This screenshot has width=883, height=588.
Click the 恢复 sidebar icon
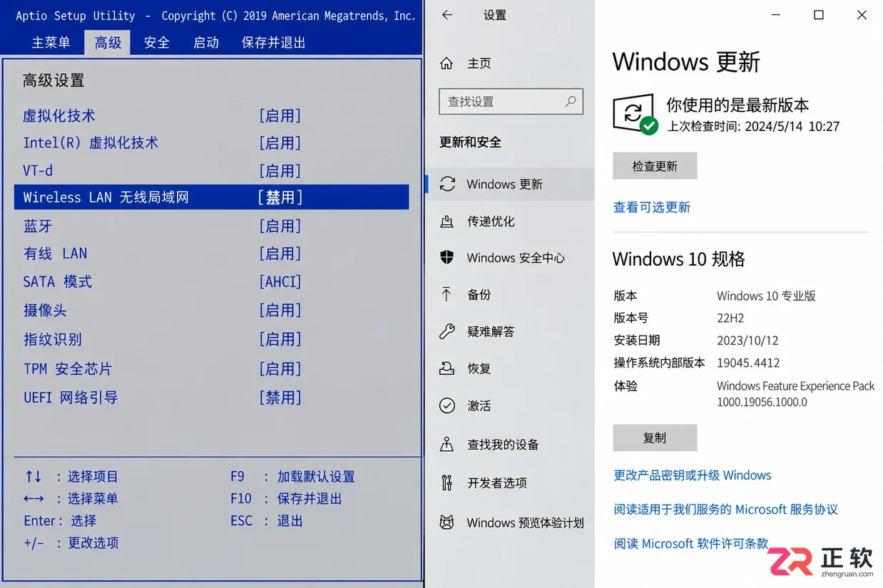pos(447,368)
